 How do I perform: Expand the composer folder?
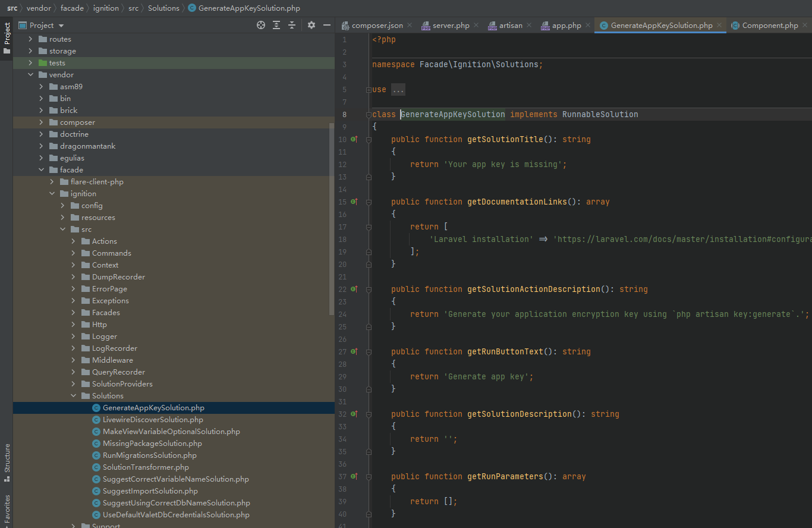point(41,122)
